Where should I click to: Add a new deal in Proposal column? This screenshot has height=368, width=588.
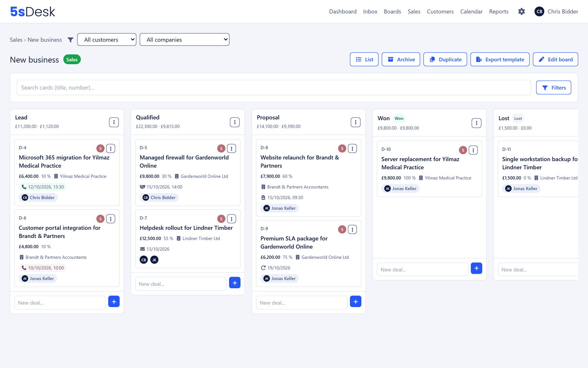(356, 302)
